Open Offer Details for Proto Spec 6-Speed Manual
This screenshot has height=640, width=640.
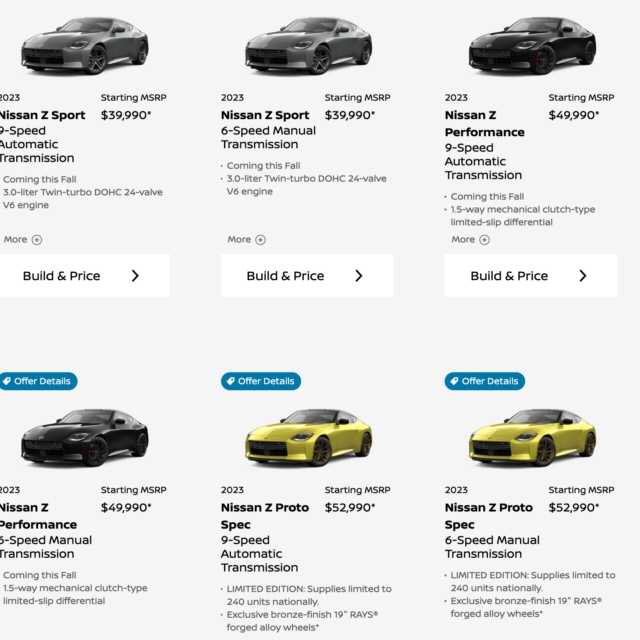point(485,381)
